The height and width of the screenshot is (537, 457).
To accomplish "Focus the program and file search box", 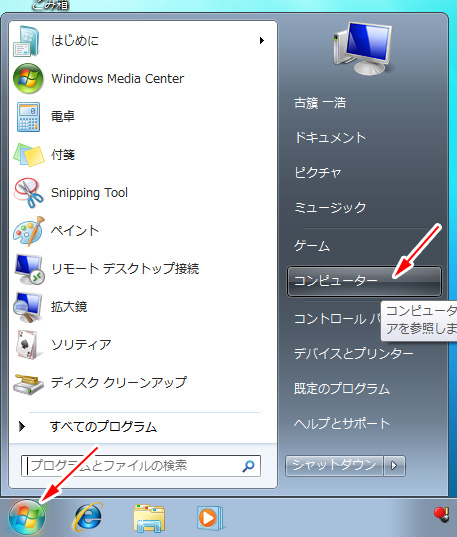I will [140, 466].
